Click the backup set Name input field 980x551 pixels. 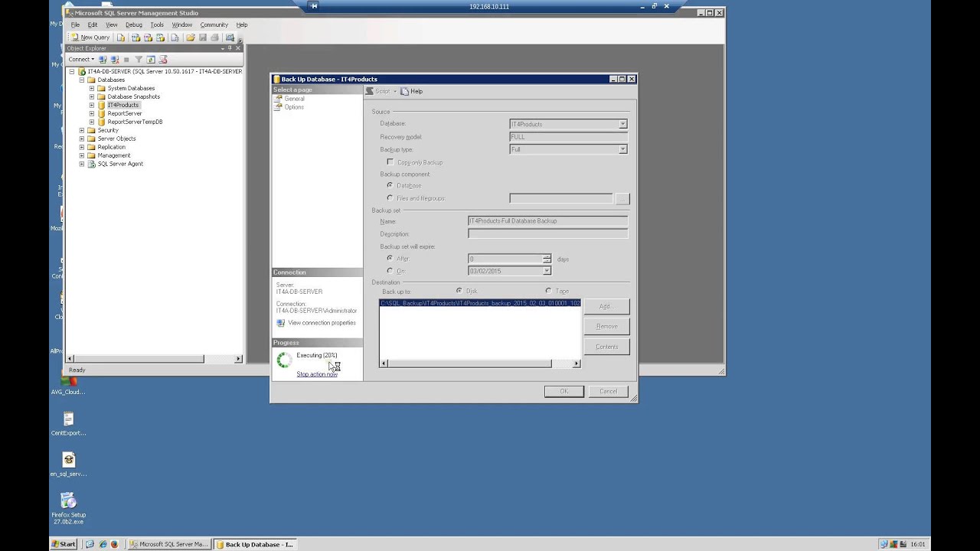coord(547,220)
